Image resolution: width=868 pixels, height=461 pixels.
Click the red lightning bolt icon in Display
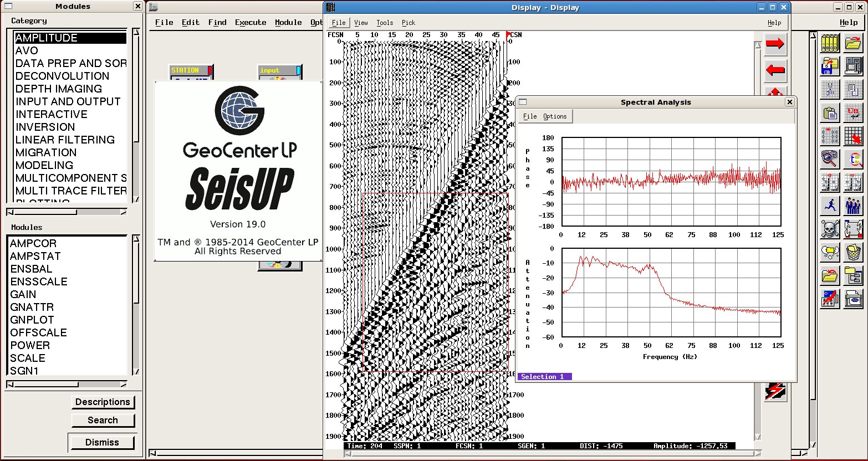[775, 391]
